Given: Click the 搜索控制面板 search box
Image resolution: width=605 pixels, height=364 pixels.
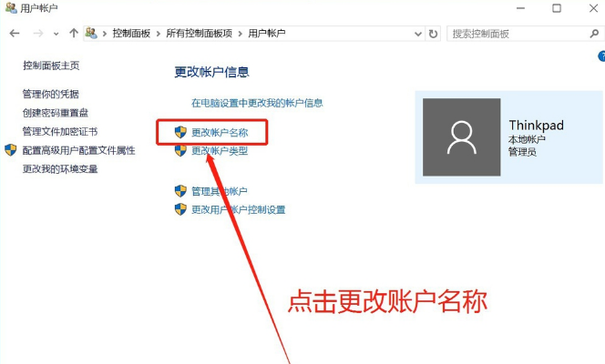Looking at the screenshot, I should click(x=515, y=33).
